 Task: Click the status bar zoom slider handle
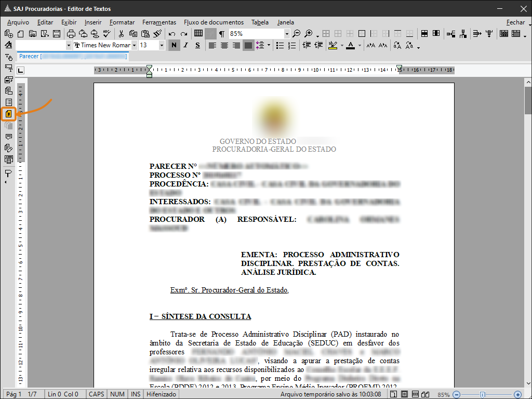(482, 395)
